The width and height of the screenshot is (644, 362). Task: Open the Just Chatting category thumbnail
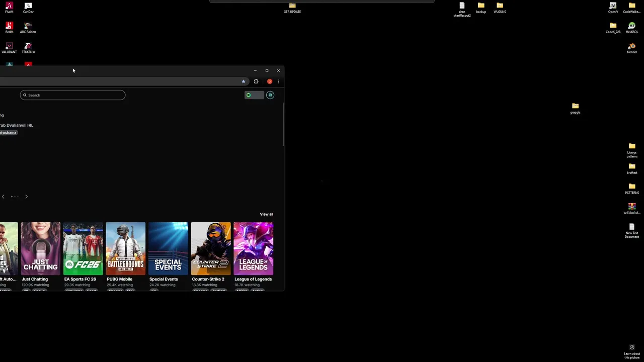(x=41, y=248)
